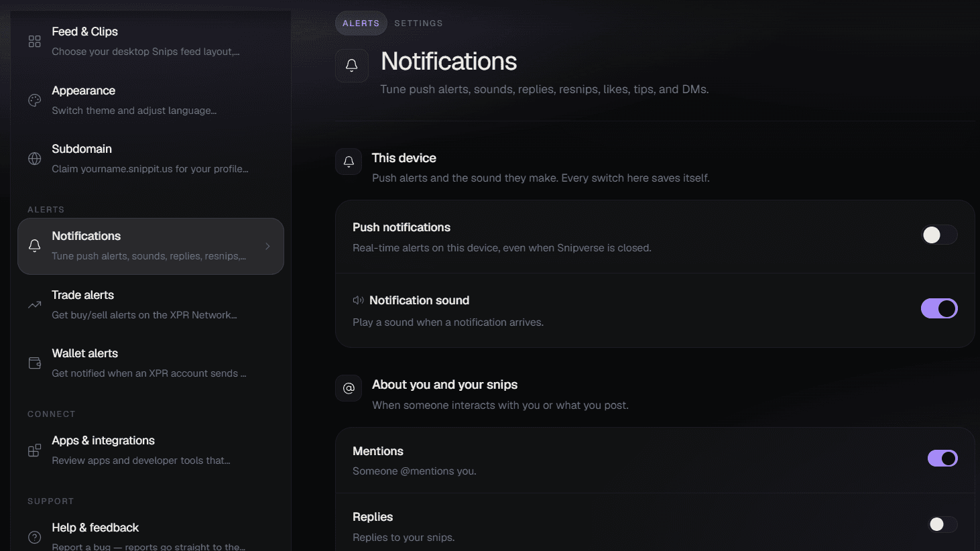Image resolution: width=980 pixels, height=551 pixels.
Task: Switch to the Alerts tab
Action: 361,23
